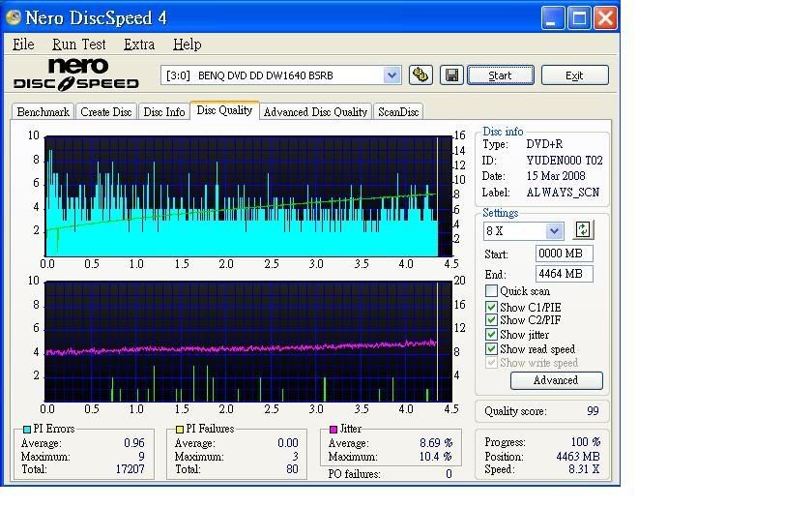Select the Disc Quality tab

click(x=224, y=110)
